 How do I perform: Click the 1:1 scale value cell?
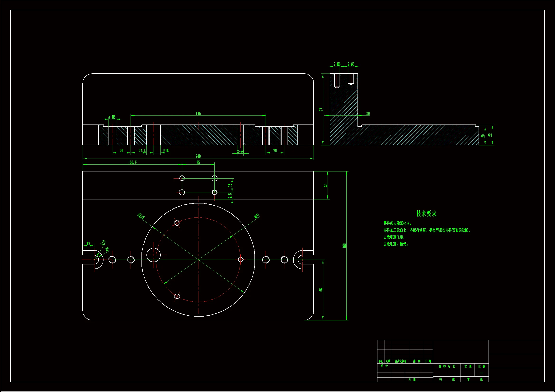pyautogui.click(x=482, y=373)
